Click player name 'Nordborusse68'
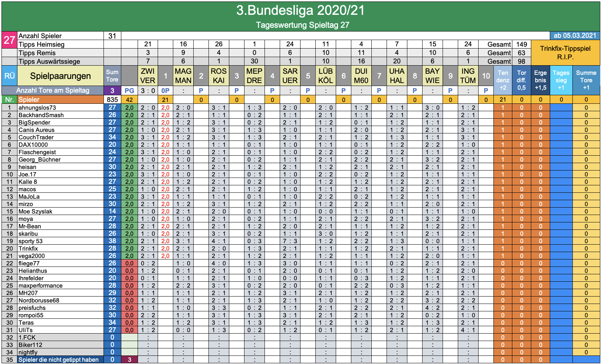Image resolution: width=601 pixels, height=364 pixels. (39, 300)
